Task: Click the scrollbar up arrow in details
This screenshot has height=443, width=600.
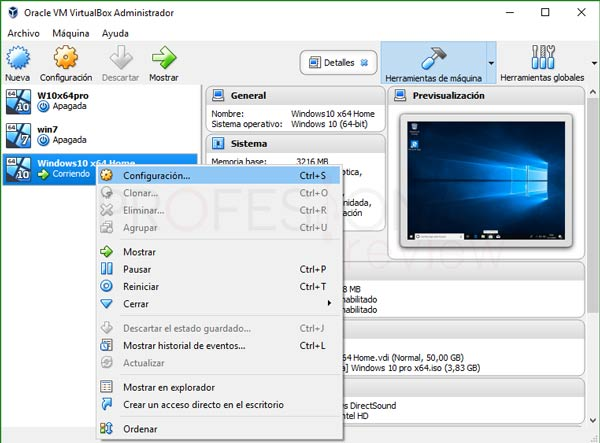Action: 593,92
